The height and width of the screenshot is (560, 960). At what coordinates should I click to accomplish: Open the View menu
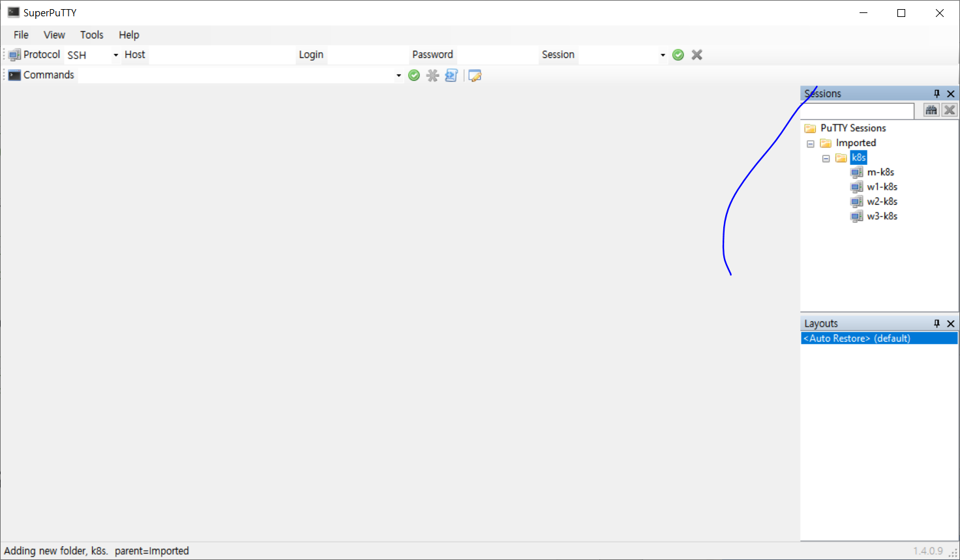coord(54,35)
